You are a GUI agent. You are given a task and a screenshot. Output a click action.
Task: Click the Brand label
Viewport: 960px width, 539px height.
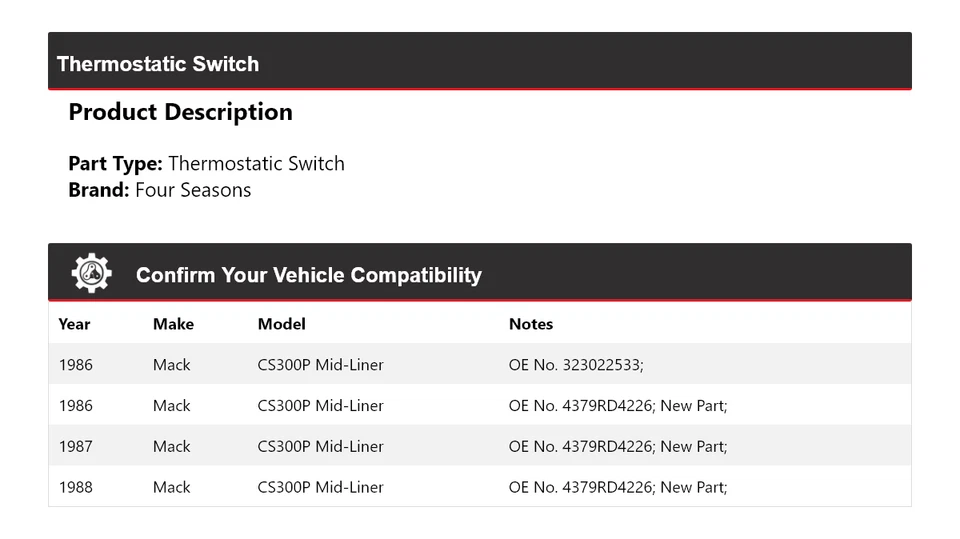click(x=98, y=190)
